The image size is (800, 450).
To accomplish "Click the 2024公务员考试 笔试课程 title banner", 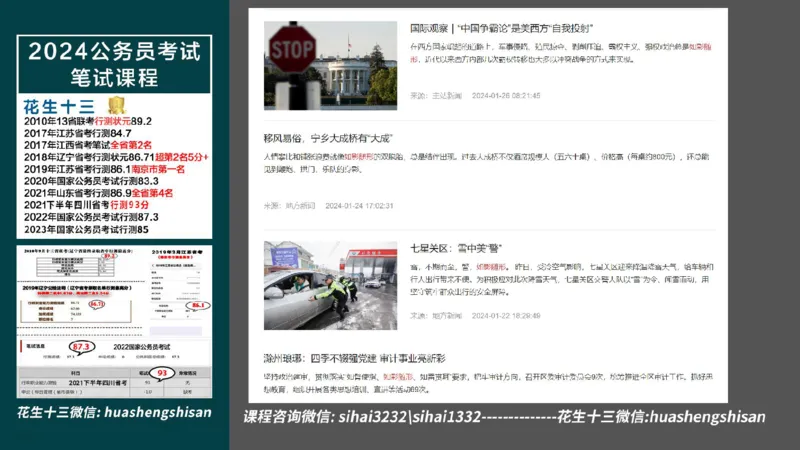I will point(114,64).
